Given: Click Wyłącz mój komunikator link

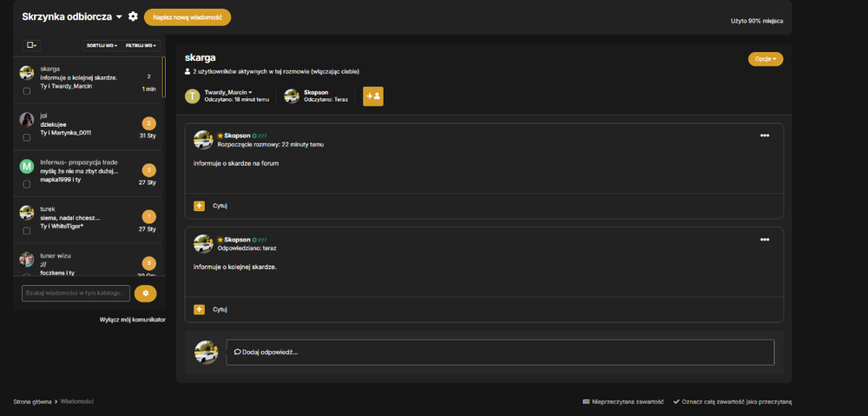Looking at the screenshot, I should click(x=133, y=320).
